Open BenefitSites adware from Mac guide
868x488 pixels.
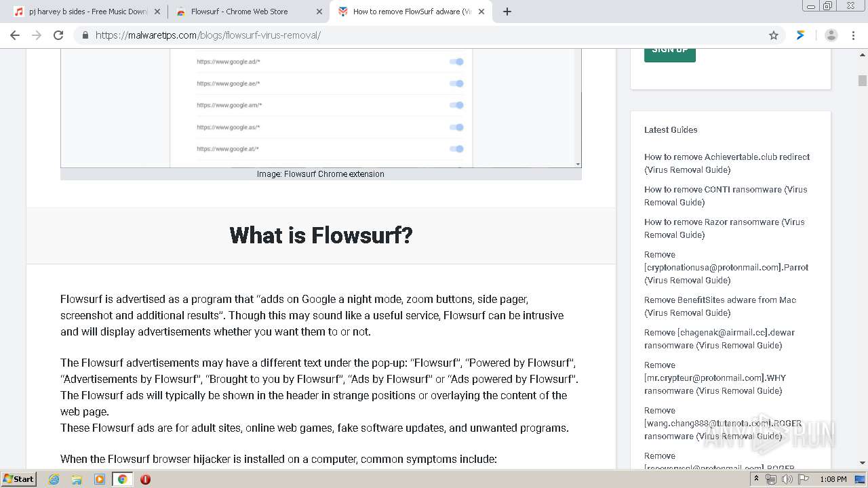click(x=720, y=306)
